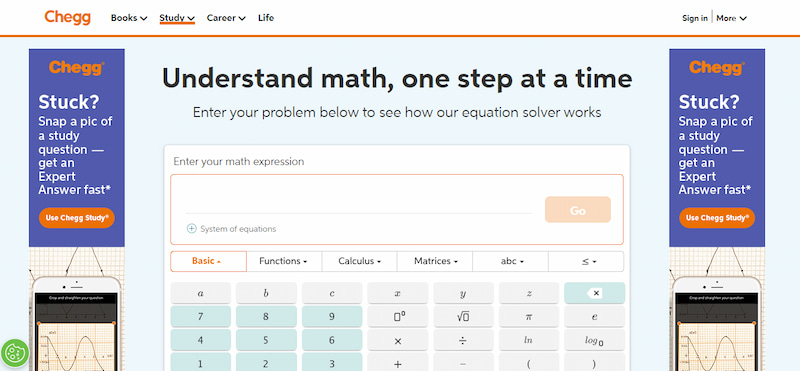This screenshot has width=800, height=371.
Task: Insert the division sign
Action: (463, 340)
